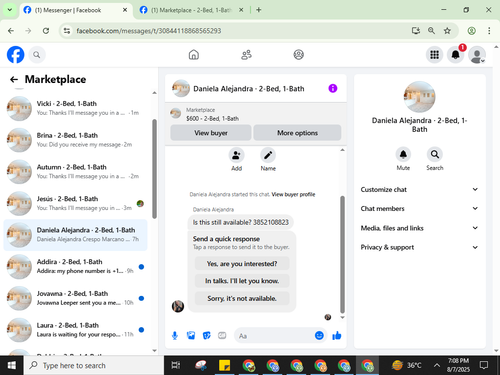Click the browser address bar URL
Viewport: 500px width, 375px height.
149,31
